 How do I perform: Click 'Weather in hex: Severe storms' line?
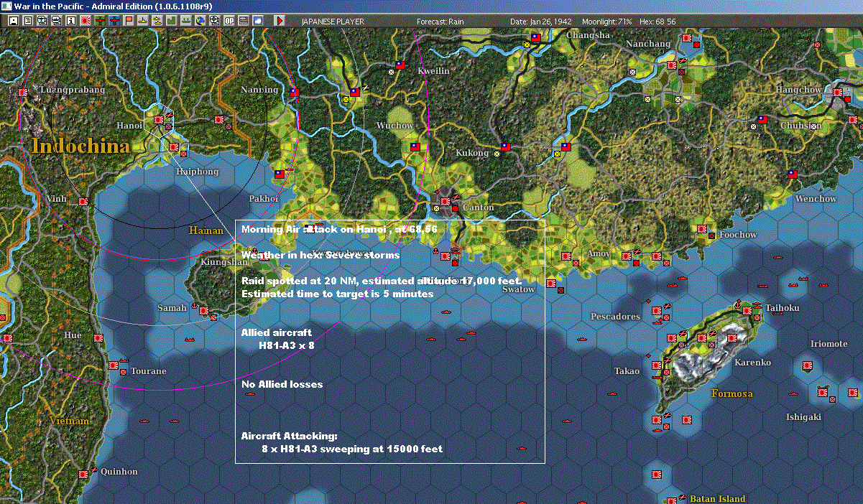point(320,255)
